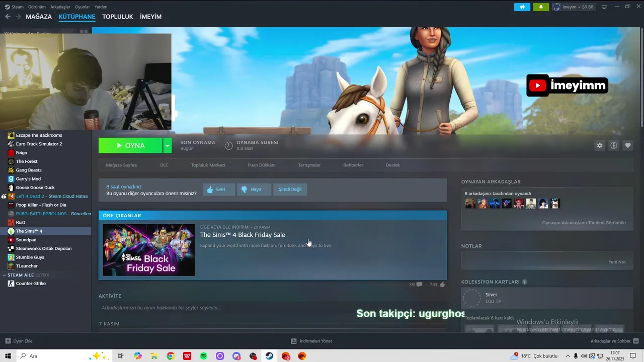Open Google Chrome from the taskbar
644x362 pixels.
pyautogui.click(x=171, y=356)
